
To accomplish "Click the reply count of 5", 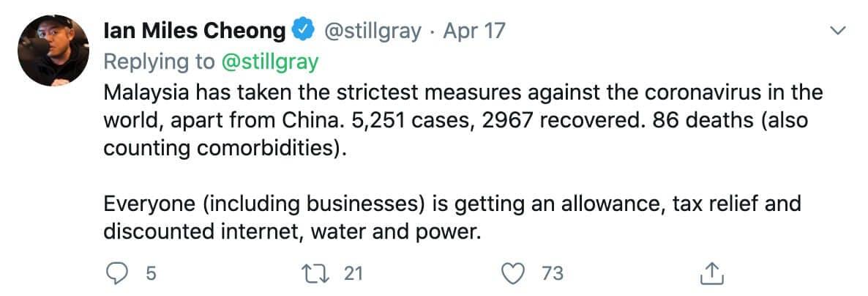I will tap(150, 273).
